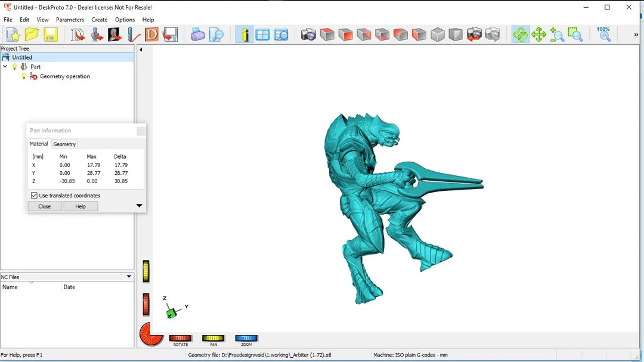
Task: Expand Part Information with the down arrow
Action: [x=139, y=205]
